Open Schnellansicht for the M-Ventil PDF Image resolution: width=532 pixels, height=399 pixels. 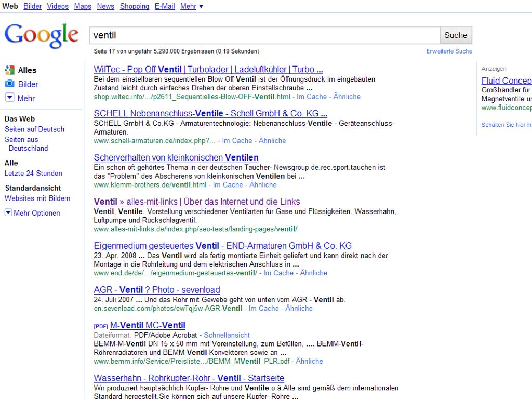[x=227, y=335]
